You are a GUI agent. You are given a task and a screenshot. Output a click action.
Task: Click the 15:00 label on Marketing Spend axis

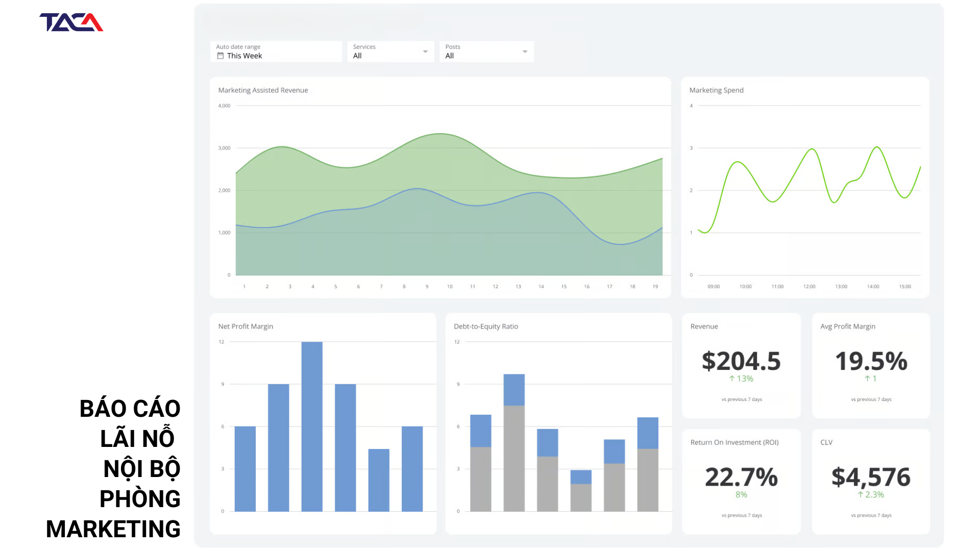tap(905, 287)
